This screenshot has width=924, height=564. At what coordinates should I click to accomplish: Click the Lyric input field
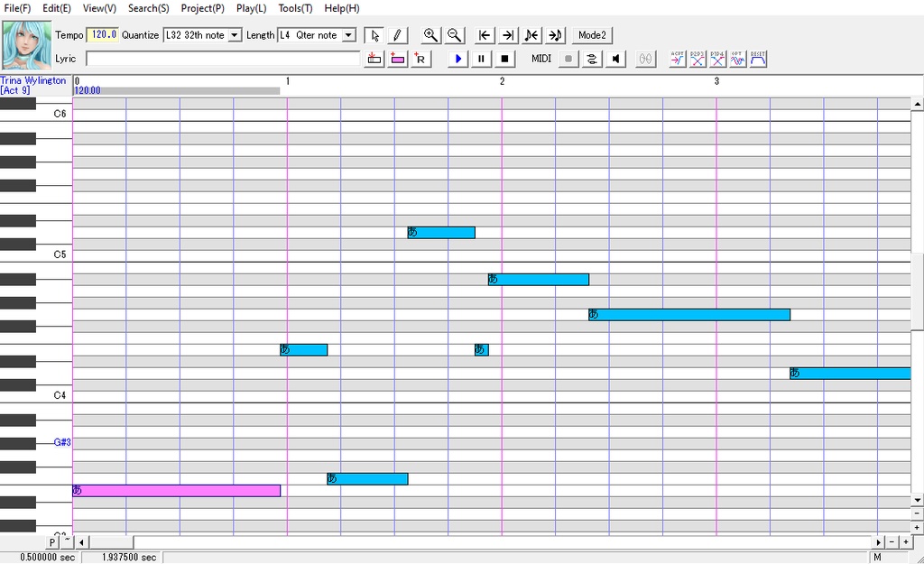tap(223, 59)
